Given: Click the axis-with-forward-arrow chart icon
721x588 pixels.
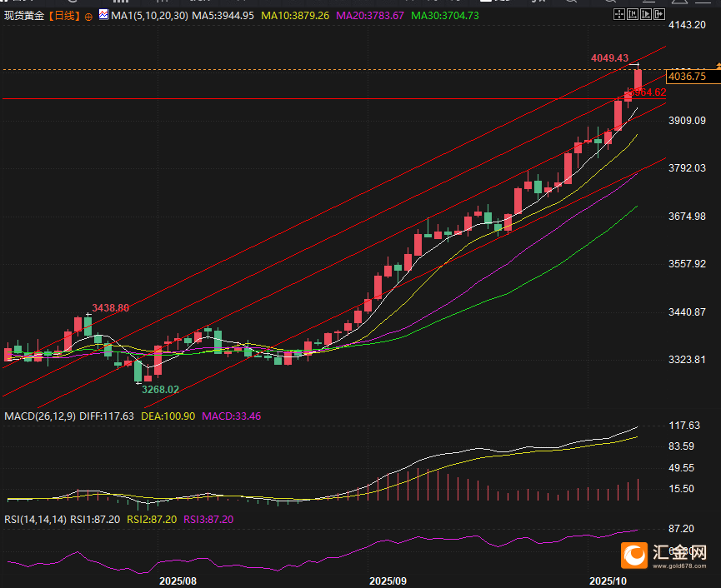Looking at the screenshot, I should pyautogui.click(x=646, y=14).
